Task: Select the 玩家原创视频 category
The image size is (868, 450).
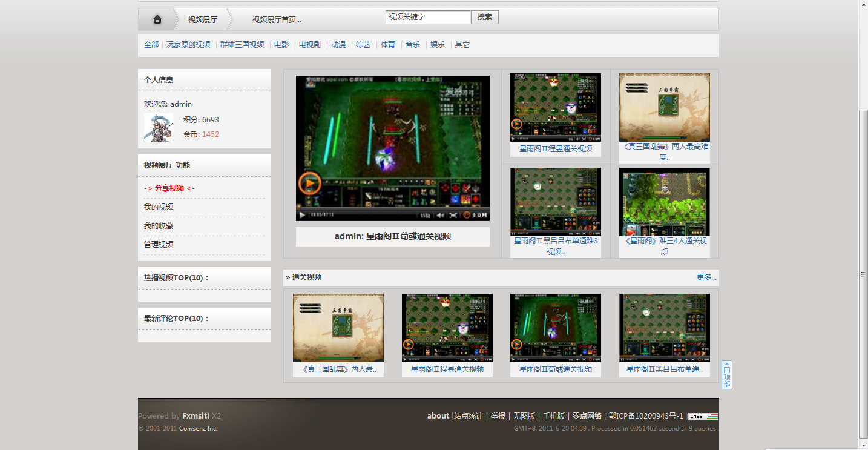Action: tap(188, 45)
